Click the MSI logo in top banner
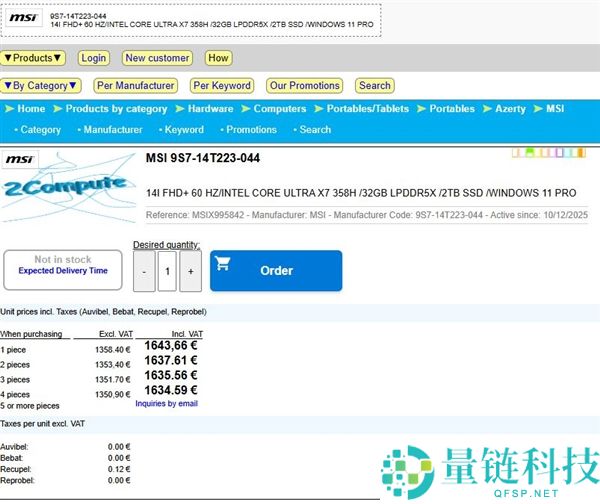This screenshot has width=600, height=504. (x=24, y=18)
